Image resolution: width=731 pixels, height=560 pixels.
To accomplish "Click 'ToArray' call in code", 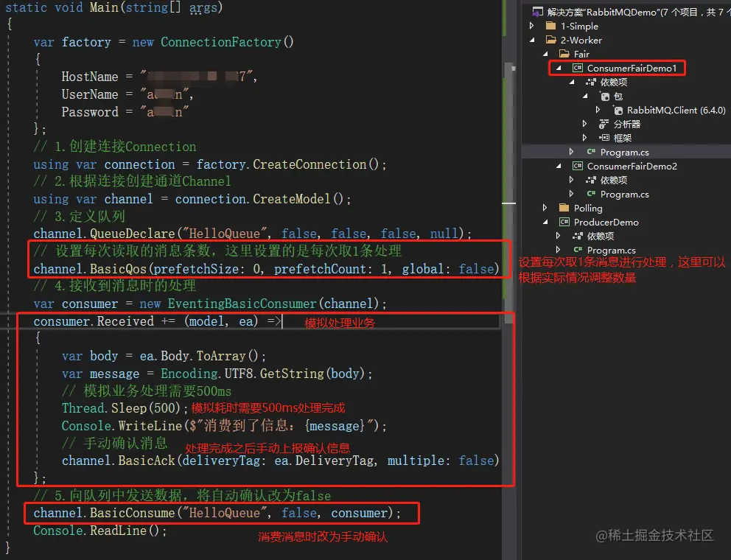I will 220,356.
